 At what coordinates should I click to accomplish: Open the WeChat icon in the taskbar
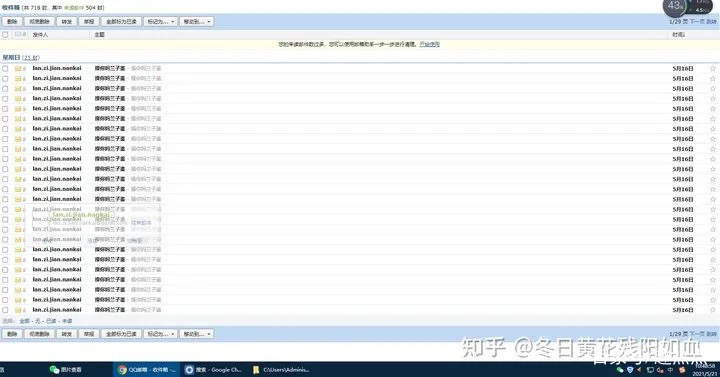pyautogui.click(x=54, y=370)
